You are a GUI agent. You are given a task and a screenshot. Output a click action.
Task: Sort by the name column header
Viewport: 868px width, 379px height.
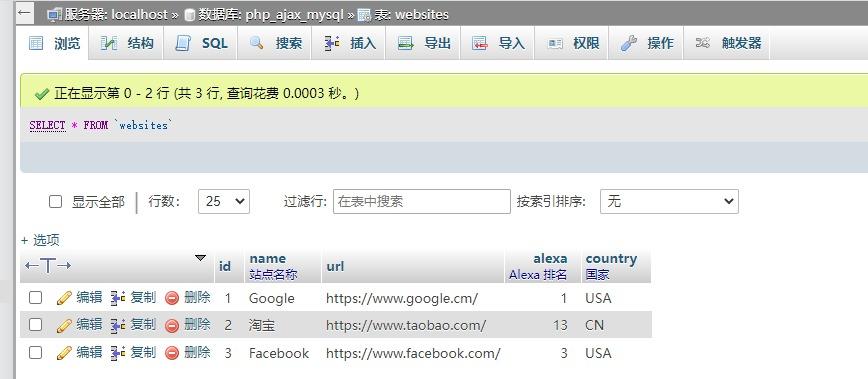click(267, 258)
